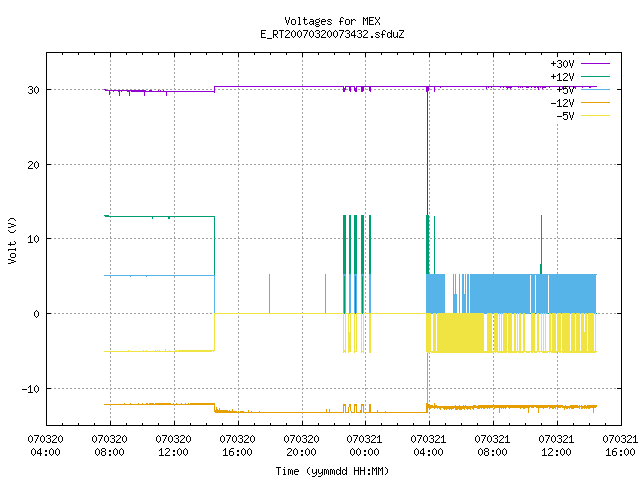Click the purple +30V vertical drop near 04:00
This screenshot has width=640, height=480.
pos(427,151)
